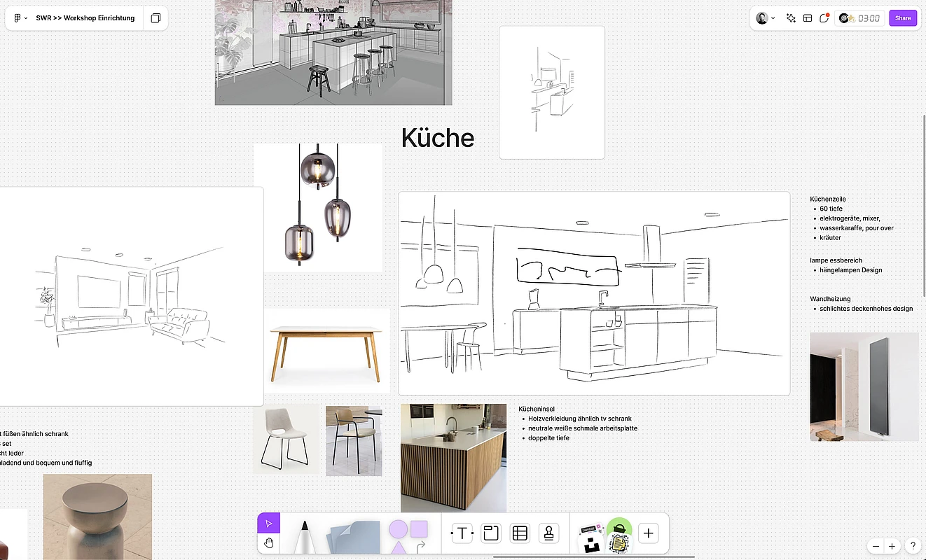
Task: Open AI sparkle actions icon
Action: [791, 18]
